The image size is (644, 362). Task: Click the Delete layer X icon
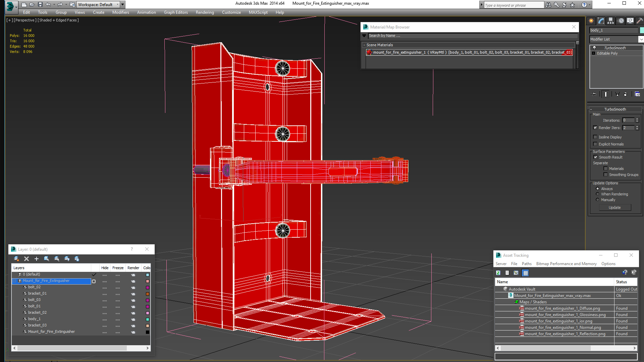pyautogui.click(x=26, y=259)
